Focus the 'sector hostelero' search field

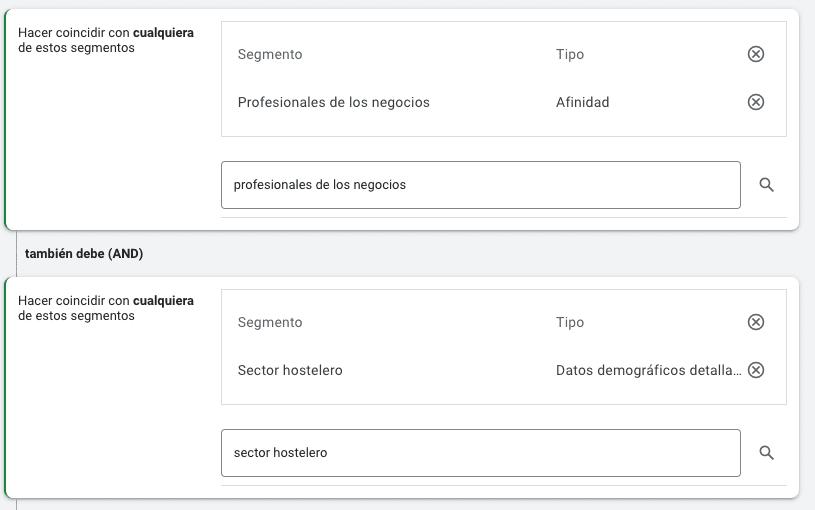click(x=481, y=453)
